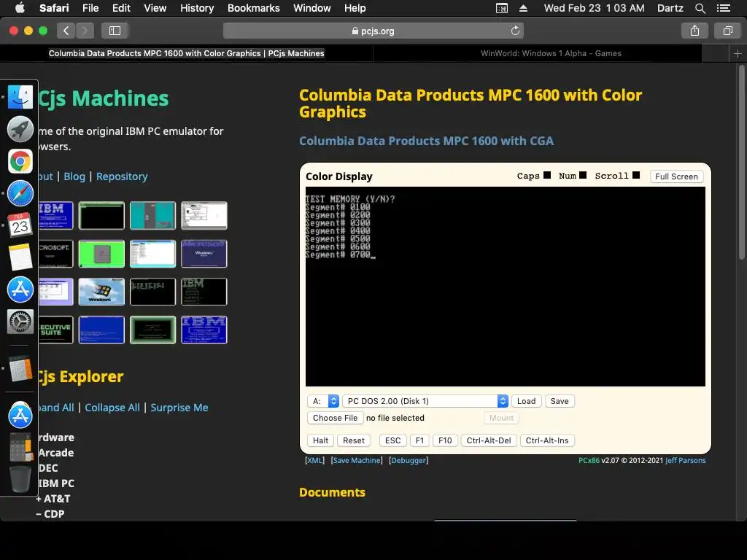747x560 pixels.
Task: Send ESC key button
Action: 392,440
